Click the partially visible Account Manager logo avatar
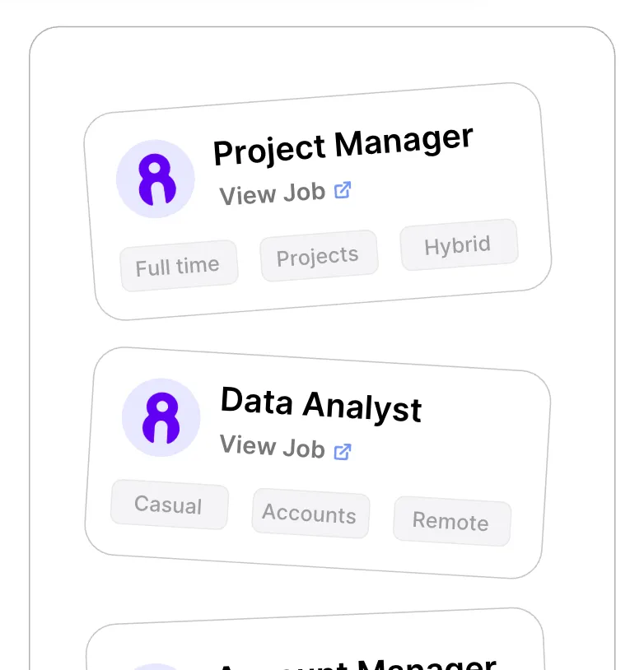The height and width of the screenshot is (670, 644). [x=156, y=667]
